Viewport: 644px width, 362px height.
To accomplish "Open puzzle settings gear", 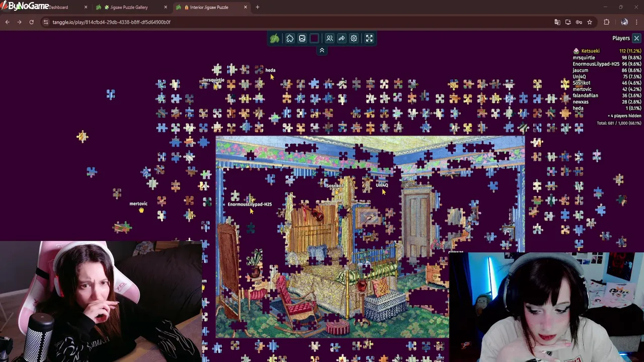I will coord(354,38).
